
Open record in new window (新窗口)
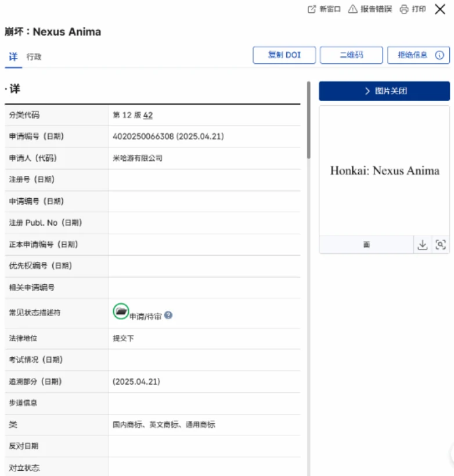(x=324, y=9)
